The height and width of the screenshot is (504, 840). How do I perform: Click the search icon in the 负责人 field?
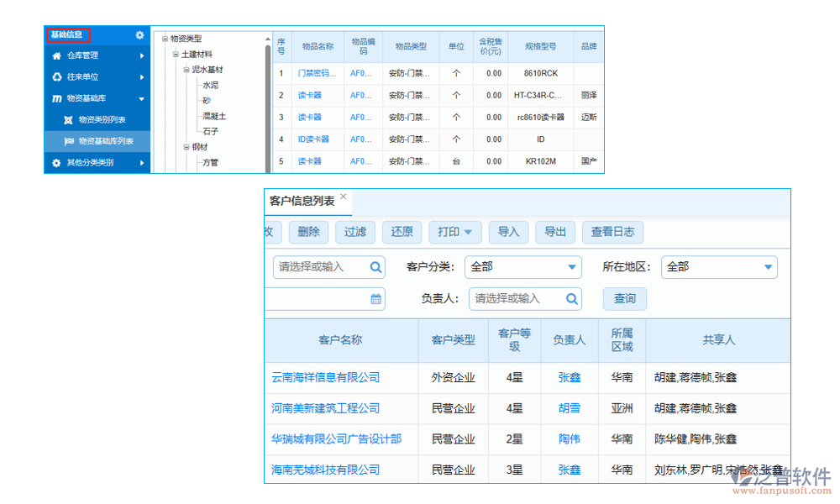tap(572, 298)
